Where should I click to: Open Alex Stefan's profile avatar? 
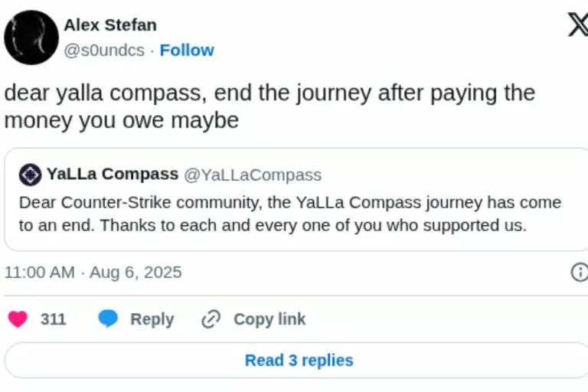point(31,38)
